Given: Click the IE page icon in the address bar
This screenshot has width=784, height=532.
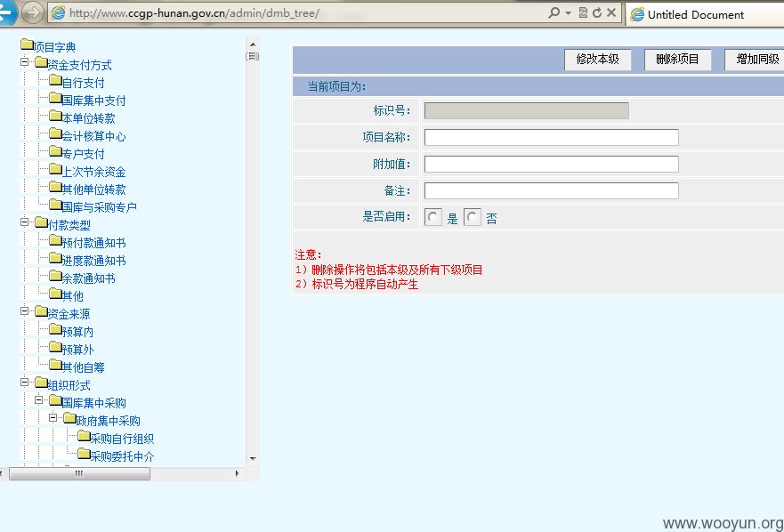Looking at the screenshot, I should point(58,13).
